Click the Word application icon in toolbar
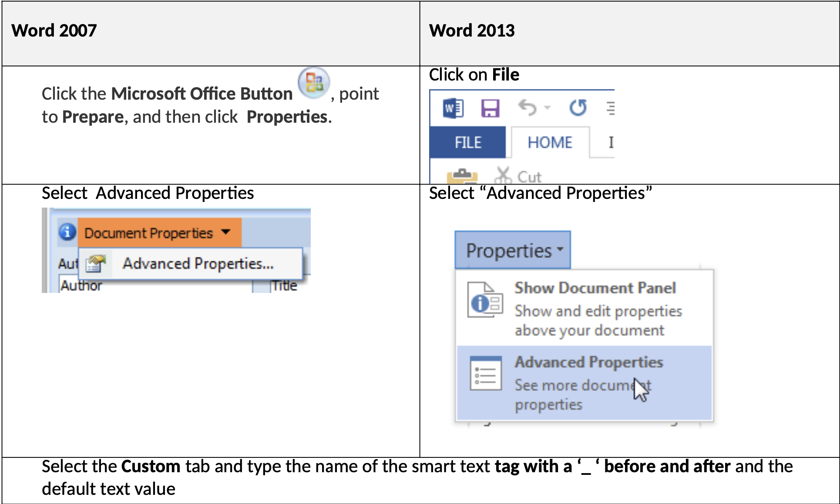Screen dimensions: 840x504 click(453, 108)
